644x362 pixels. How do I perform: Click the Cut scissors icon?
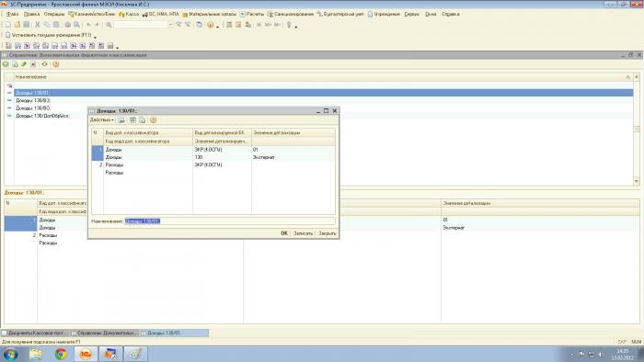[x=38, y=25]
